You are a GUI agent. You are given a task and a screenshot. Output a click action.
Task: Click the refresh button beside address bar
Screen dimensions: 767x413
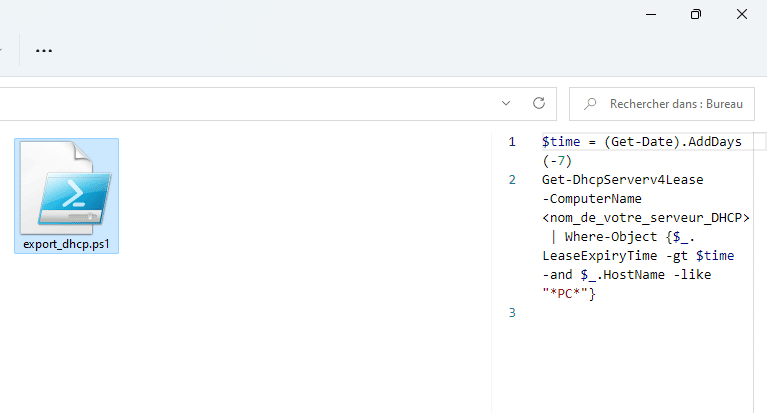539,103
